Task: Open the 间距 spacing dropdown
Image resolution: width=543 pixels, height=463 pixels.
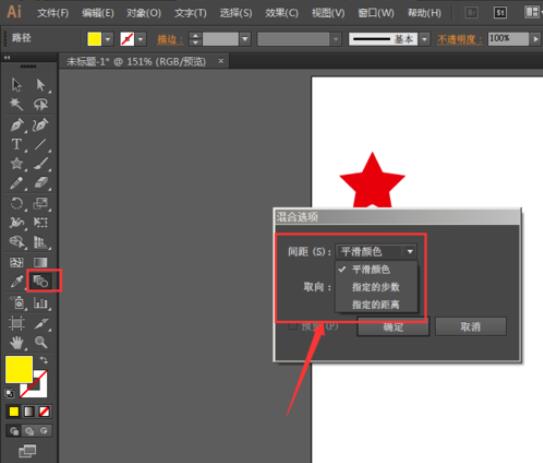Action: pyautogui.click(x=376, y=251)
